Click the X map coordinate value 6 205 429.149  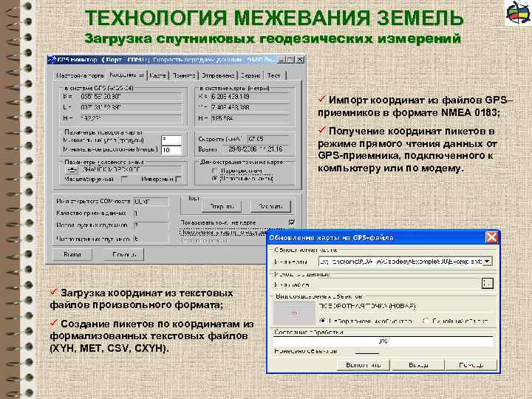(x=250, y=97)
